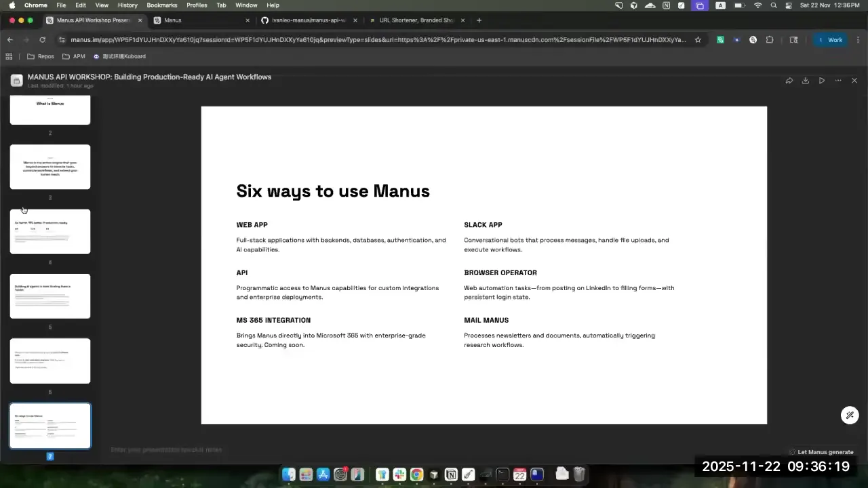Share the presentation via the share icon
Image resolution: width=868 pixels, height=488 pixels.
click(x=789, y=80)
